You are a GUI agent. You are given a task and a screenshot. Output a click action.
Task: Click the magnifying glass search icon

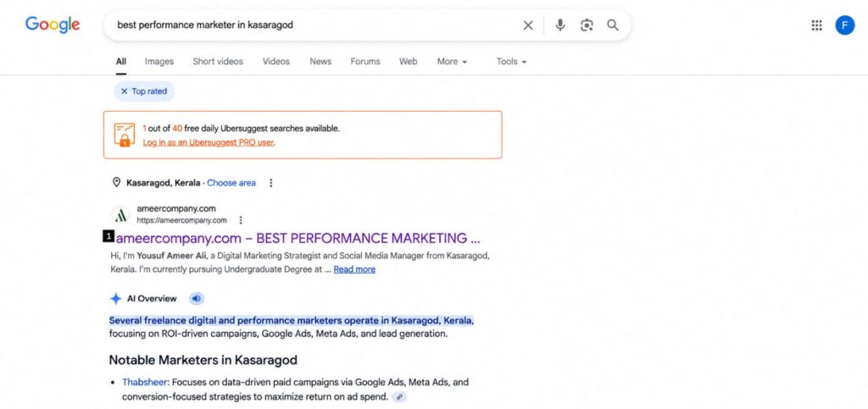tap(612, 25)
